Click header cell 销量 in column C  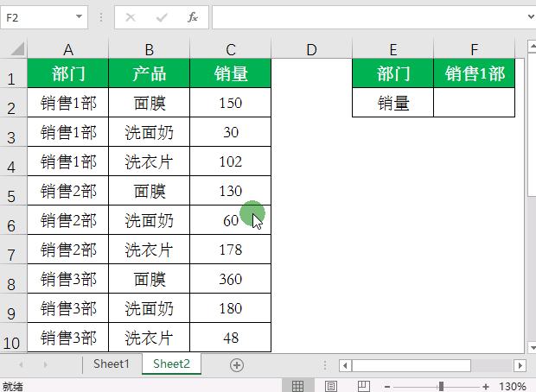(231, 73)
